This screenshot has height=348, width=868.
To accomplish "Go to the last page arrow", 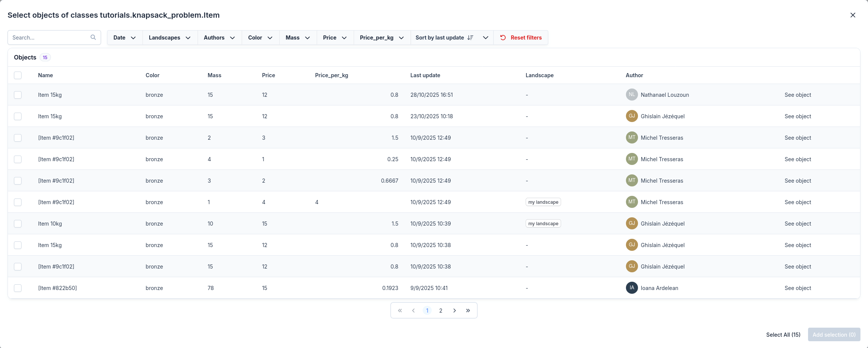I will (468, 311).
